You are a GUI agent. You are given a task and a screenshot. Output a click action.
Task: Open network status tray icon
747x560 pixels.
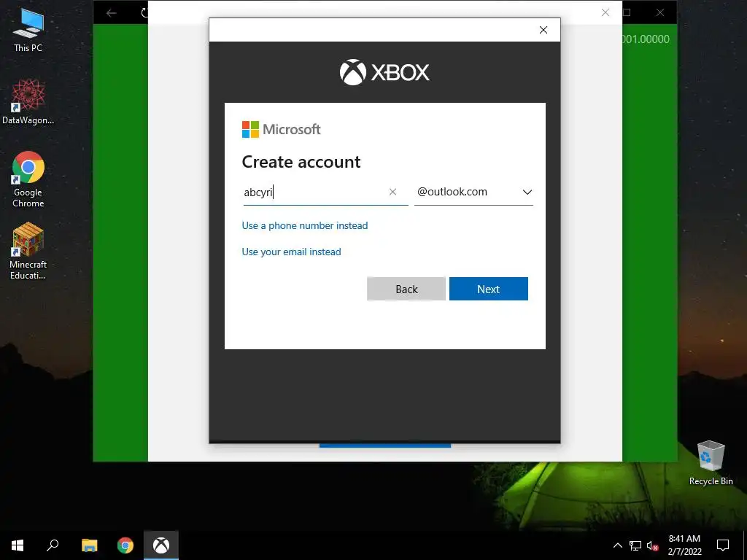635,545
